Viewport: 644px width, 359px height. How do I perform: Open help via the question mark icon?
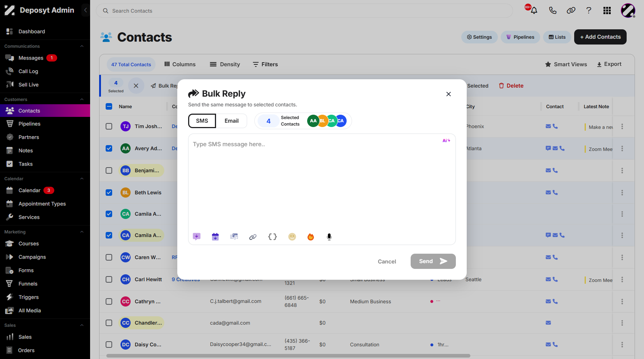coord(589,10)
